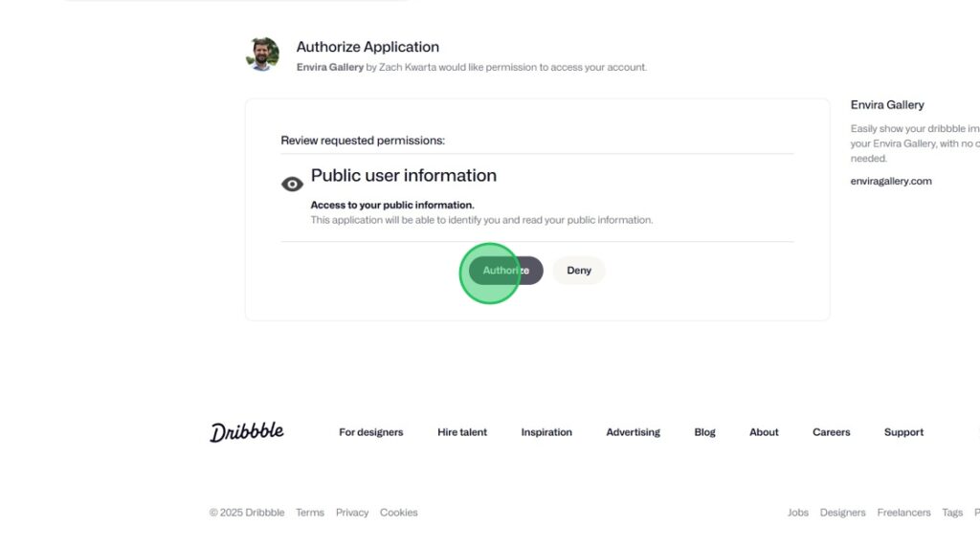The width and height of the screenshot is (980, 547).
Task: Go to Hire talent in footer
Action: tap(462, 432)
